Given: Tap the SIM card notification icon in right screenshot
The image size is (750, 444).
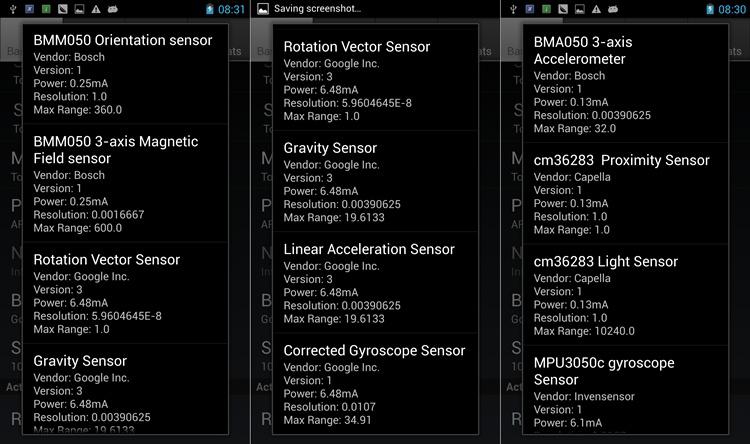Looking at the screenshot, I should click(563, 9).
